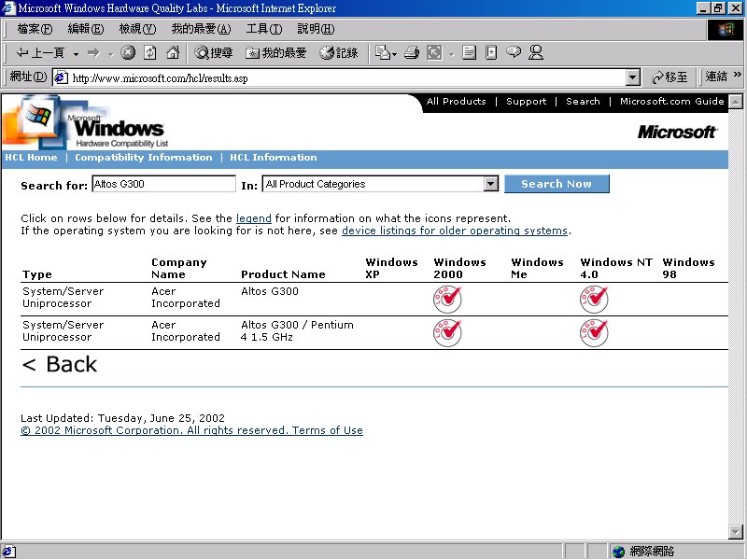Open the 檔案(F) menu
The image size is (747, 560).
pyautogui.click(x=35, y=29)
